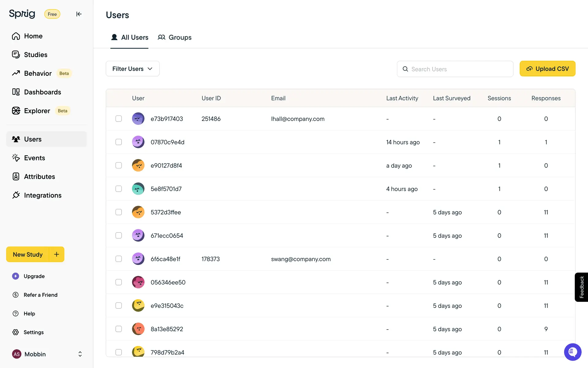588x368 pixels.
Task: Go to Dashboards from sidebar
Action: [x=42, y=92]
